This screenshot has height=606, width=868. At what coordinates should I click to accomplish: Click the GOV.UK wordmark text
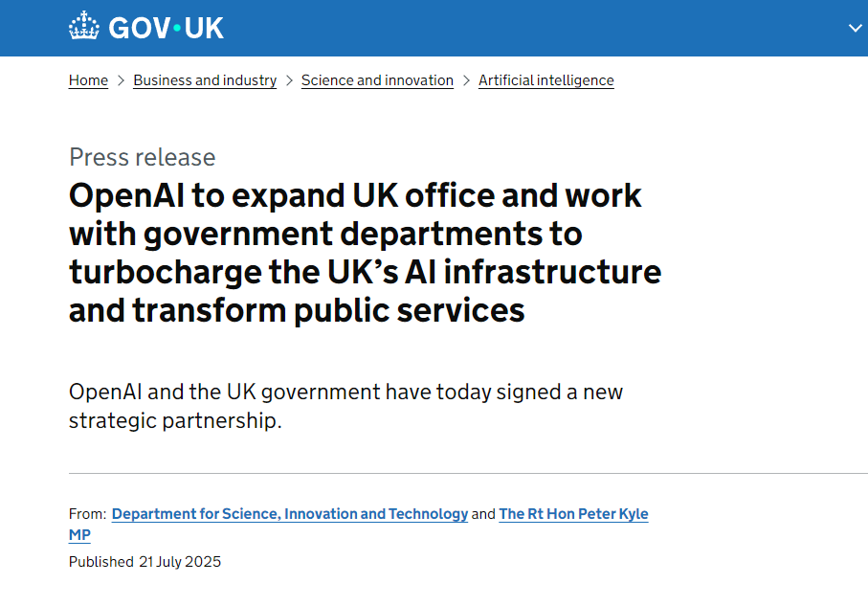166,28
